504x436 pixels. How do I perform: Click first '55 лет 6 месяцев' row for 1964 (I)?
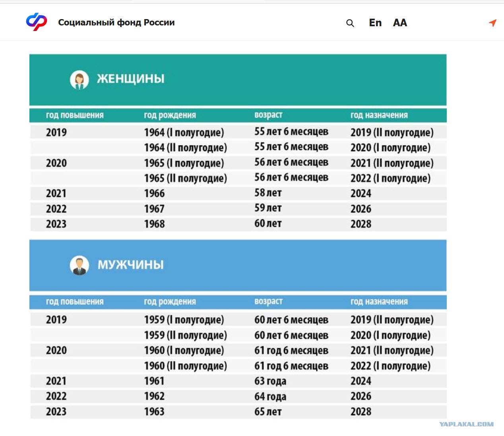(x=291, y=132)
